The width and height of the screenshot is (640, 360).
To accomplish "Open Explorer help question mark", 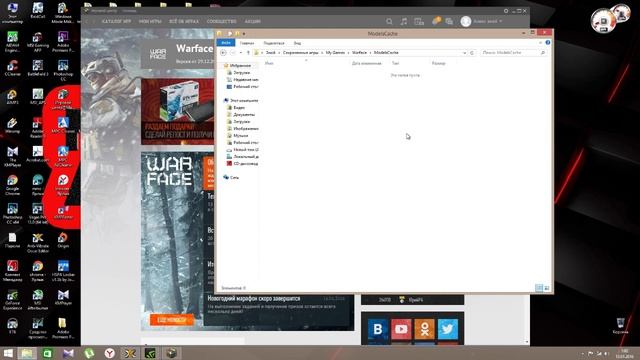I will (x=548, y=42).
